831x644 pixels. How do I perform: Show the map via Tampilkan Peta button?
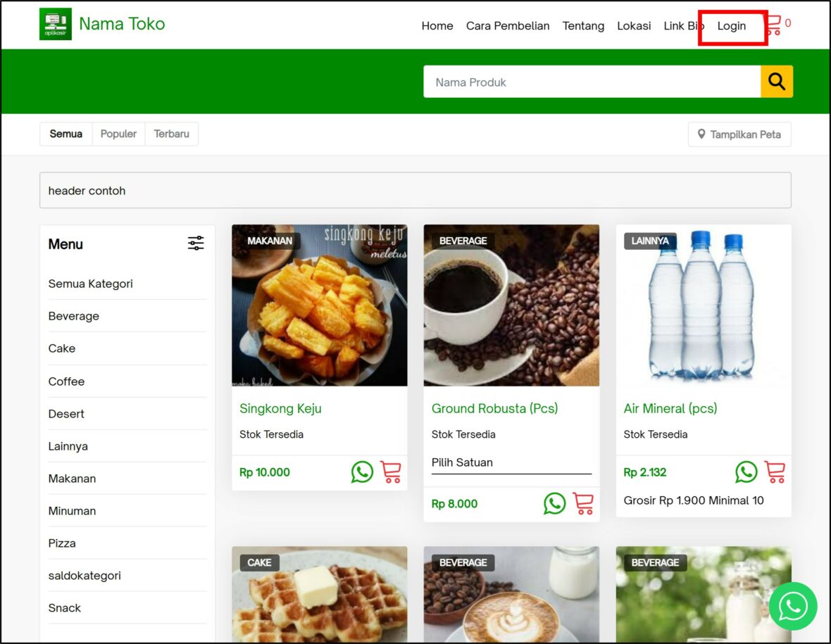[x=739, y=134]
